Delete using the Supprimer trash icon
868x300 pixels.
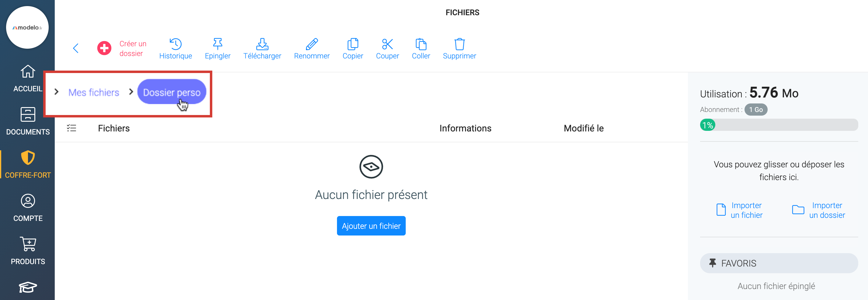pyautogui.click(x=459, y=44)
